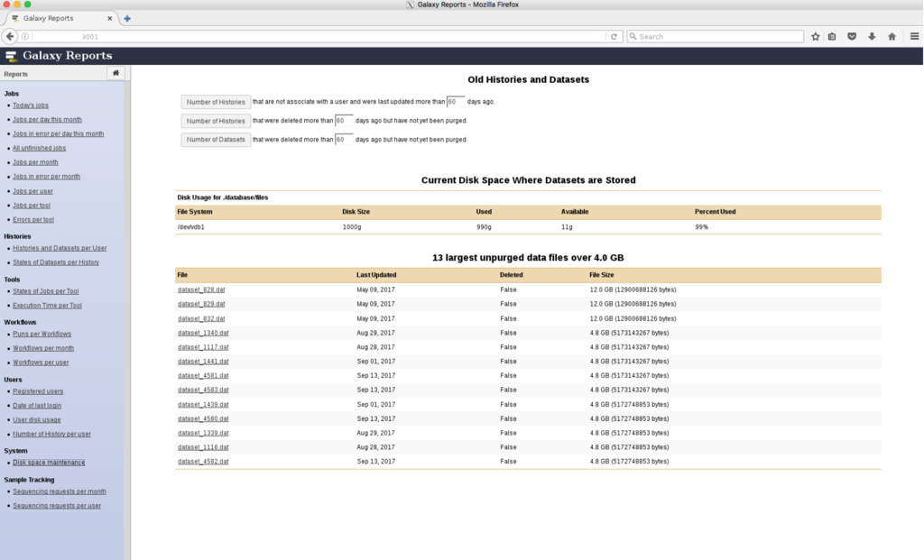Screen dimensions: 924x560
Task: Close the Galaxy Reports tab
Action: (x=109, y=18)
